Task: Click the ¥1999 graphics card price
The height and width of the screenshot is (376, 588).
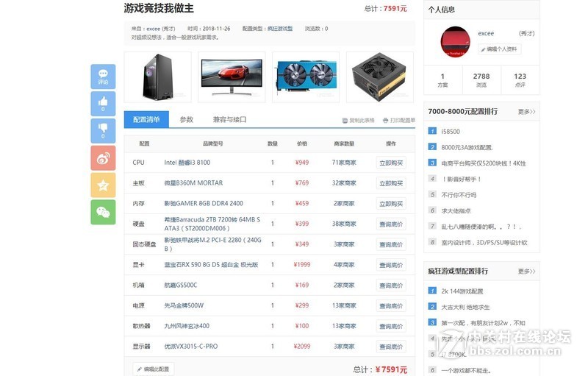Action: tap(302, 265)
